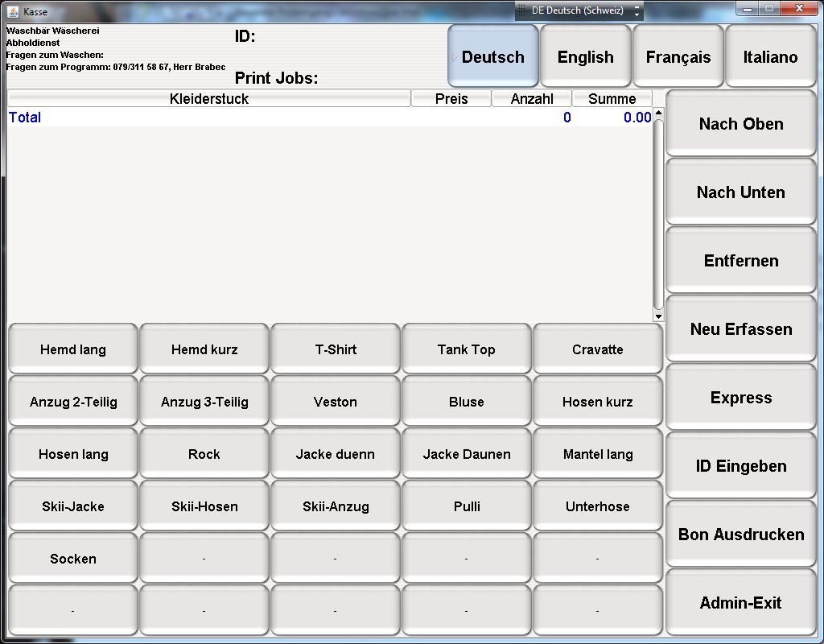Add Hemd kurz item
The width and height of the screenshot is (824, 644).
[x=204, y=349]
